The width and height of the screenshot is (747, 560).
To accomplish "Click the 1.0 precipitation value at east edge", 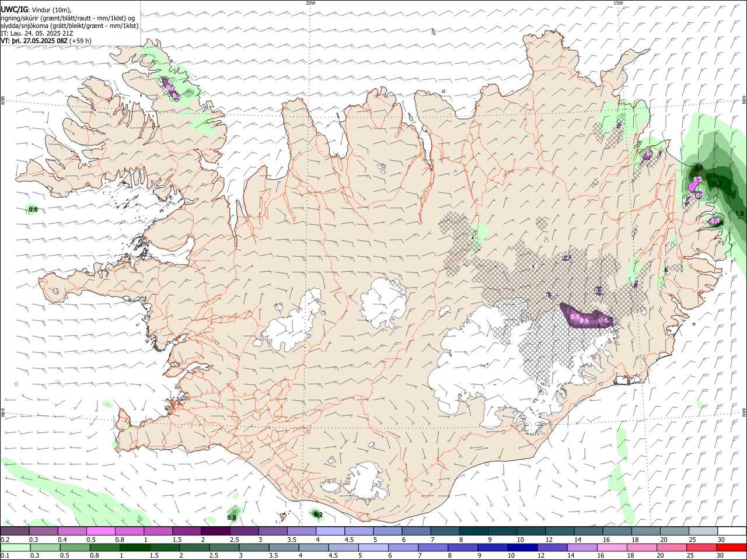I will pyautogui.click(x=739, y=214).
